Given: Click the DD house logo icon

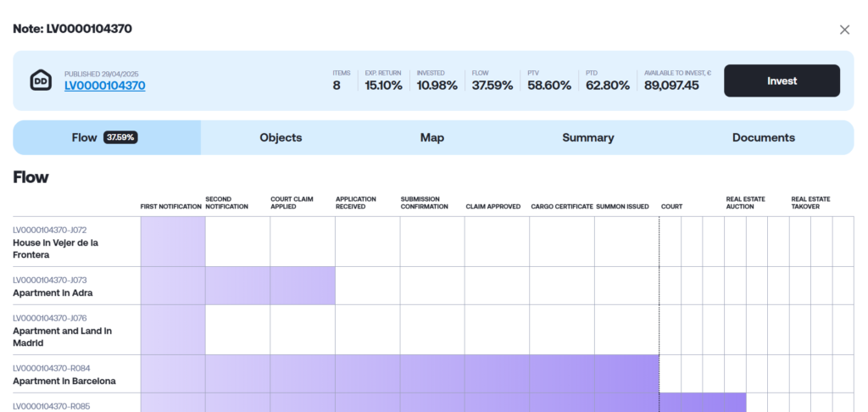Looking at the screenshot, I should [x=41, y=81].
